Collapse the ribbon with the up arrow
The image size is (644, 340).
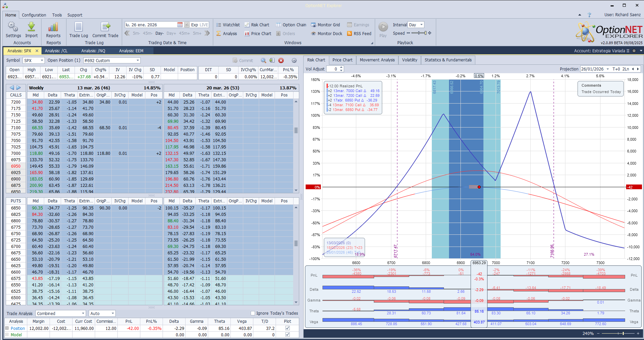(x=580, y=15)
